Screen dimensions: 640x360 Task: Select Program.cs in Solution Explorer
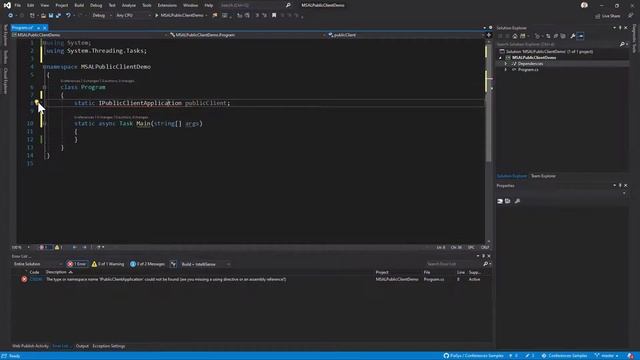[528, 70]
